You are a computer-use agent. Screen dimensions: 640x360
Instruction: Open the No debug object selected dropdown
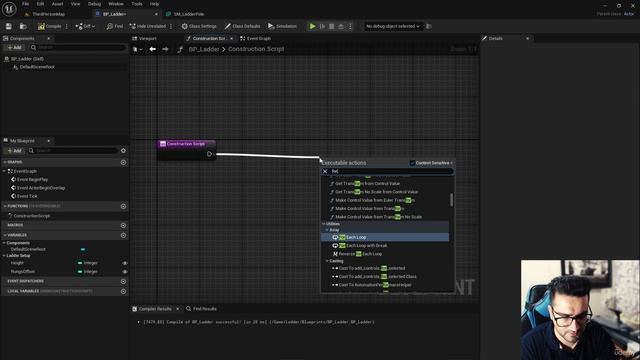(x=393, y=26)
